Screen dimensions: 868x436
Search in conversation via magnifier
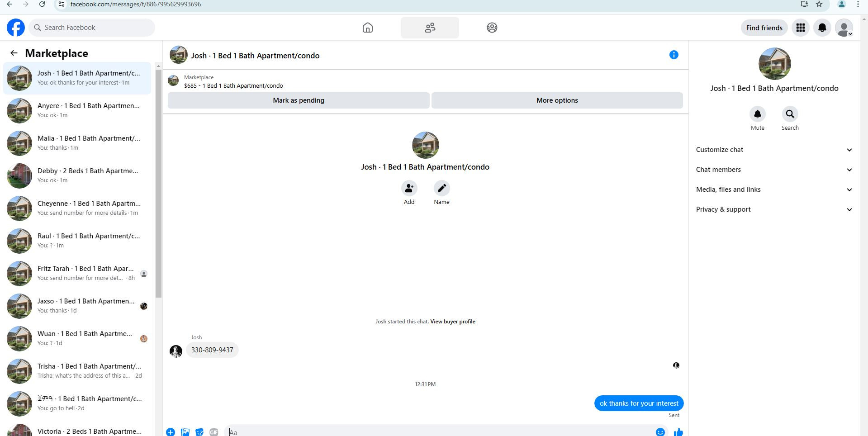(x=790, y=114)
